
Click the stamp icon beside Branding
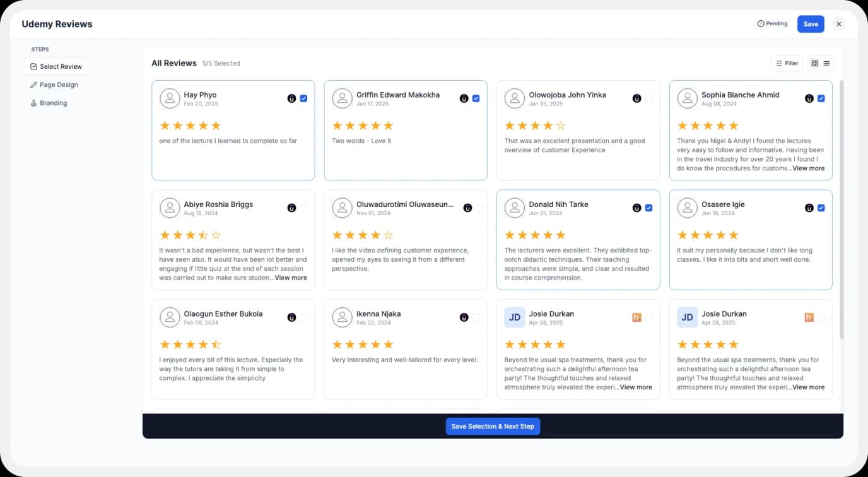point(34,103)
